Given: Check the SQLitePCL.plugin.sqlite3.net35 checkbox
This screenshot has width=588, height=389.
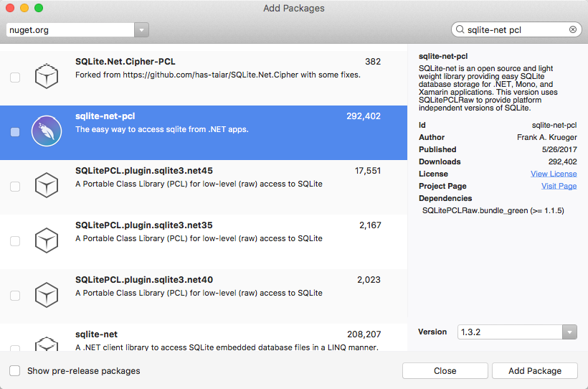Looking at the screenshot, I should tap(15, 241).
